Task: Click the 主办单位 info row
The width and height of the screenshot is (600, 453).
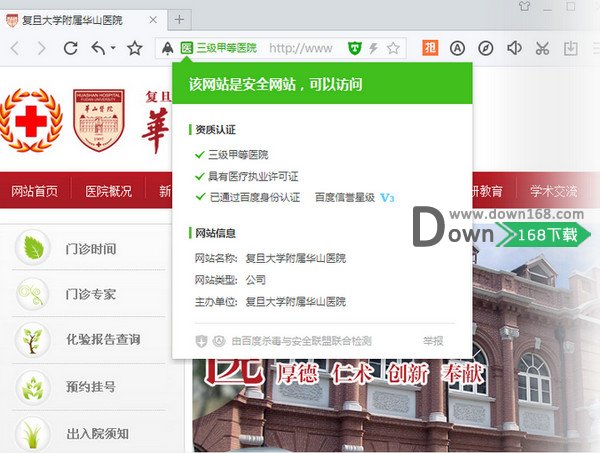Action: 270,302
